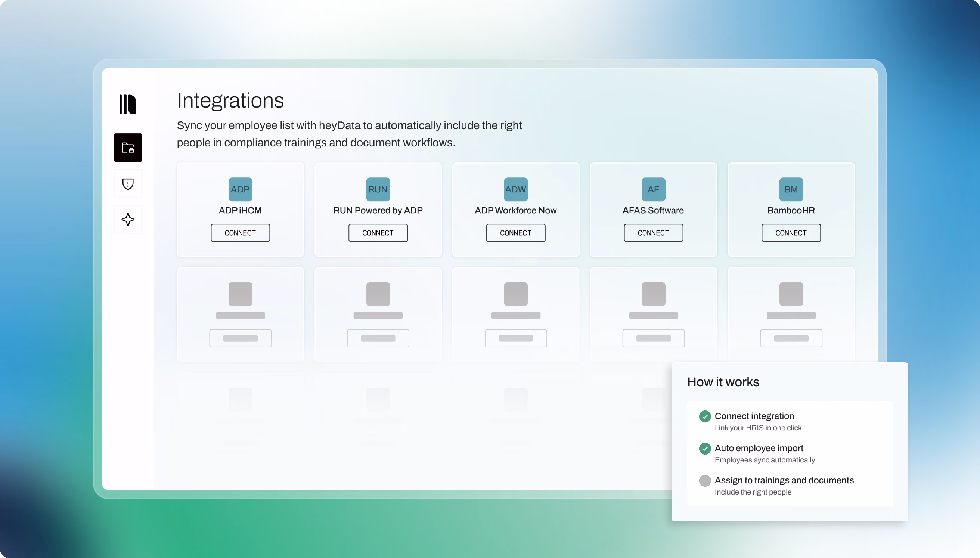The image size is (980, 558).
Task: Click Include the right people text
Action: coord(753,492)
